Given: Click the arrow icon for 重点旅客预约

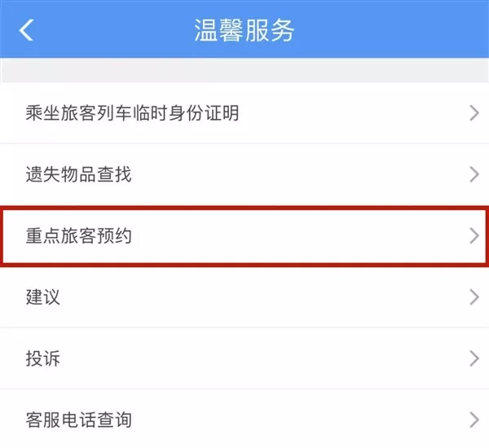Looking at the screenshot, I should click(x=474, y=235).
